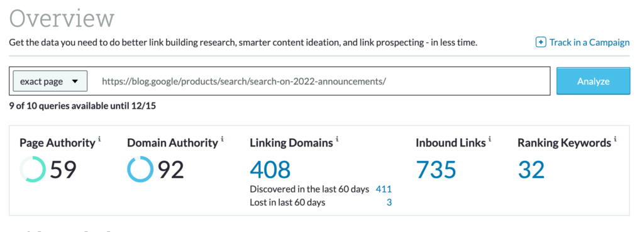Screen dimensions: 644x232
Task: Click the Domain Authority progress ring
Action: pos(140,169)
